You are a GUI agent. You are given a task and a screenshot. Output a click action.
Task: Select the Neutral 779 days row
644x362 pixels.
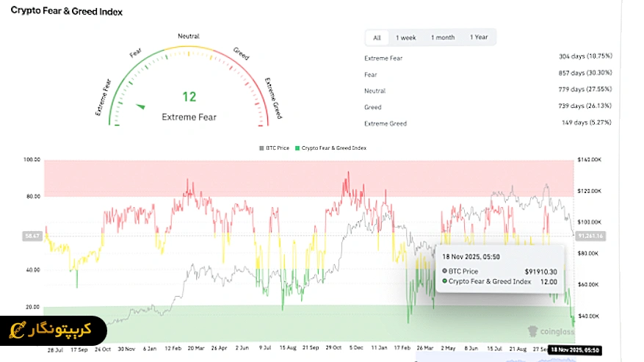click(488, 90)
